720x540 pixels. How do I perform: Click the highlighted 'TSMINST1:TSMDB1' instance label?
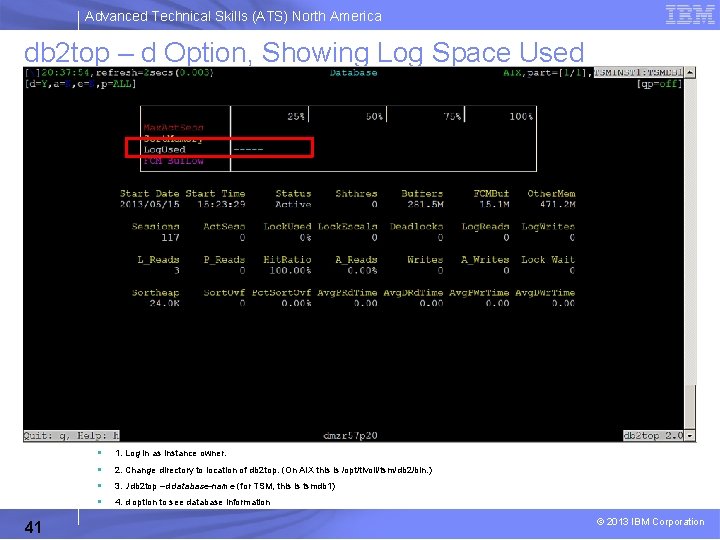638,73
